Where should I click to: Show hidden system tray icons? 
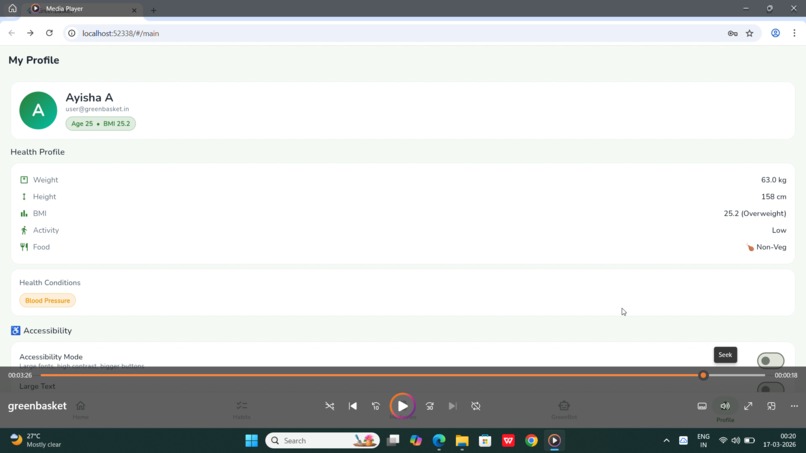(x=666, y=441)
